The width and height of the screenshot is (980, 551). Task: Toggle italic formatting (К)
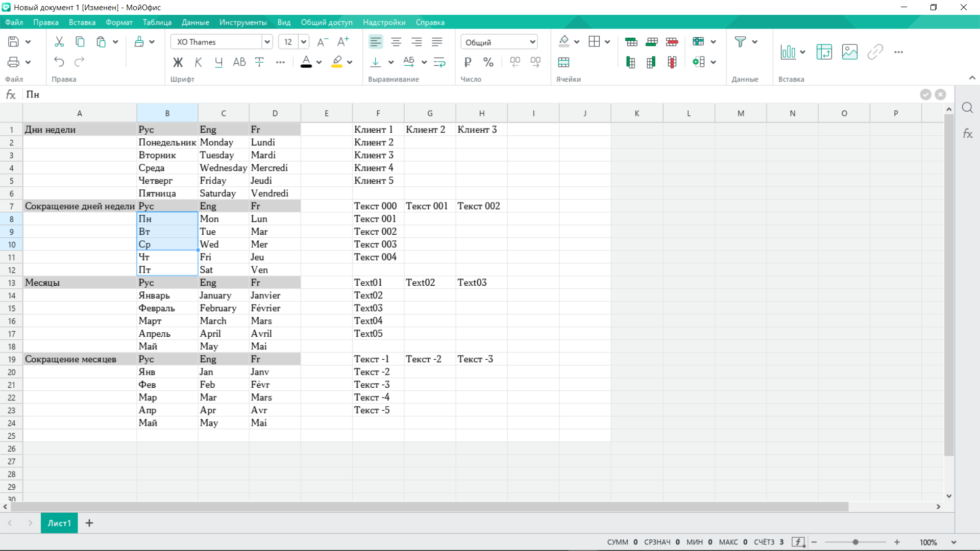pos(199,62)
